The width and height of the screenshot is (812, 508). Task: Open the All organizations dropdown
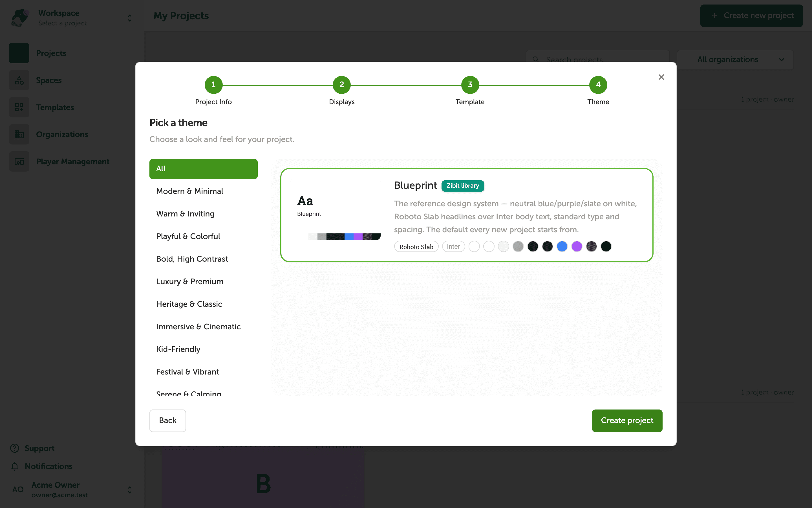tap(735, 60)
